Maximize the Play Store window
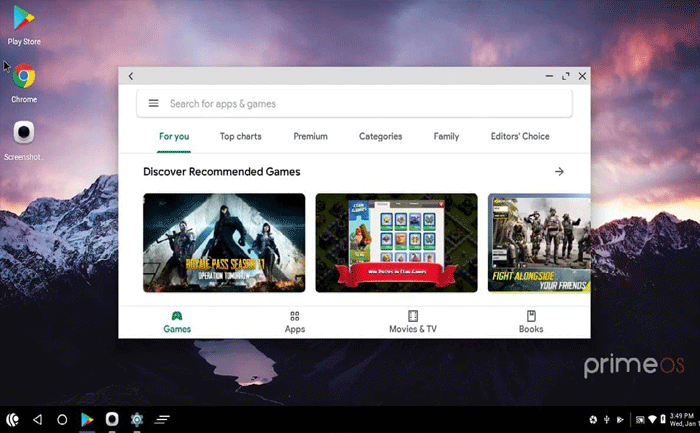Viewport: 700px width, 433px height. (x=566, y=76)
